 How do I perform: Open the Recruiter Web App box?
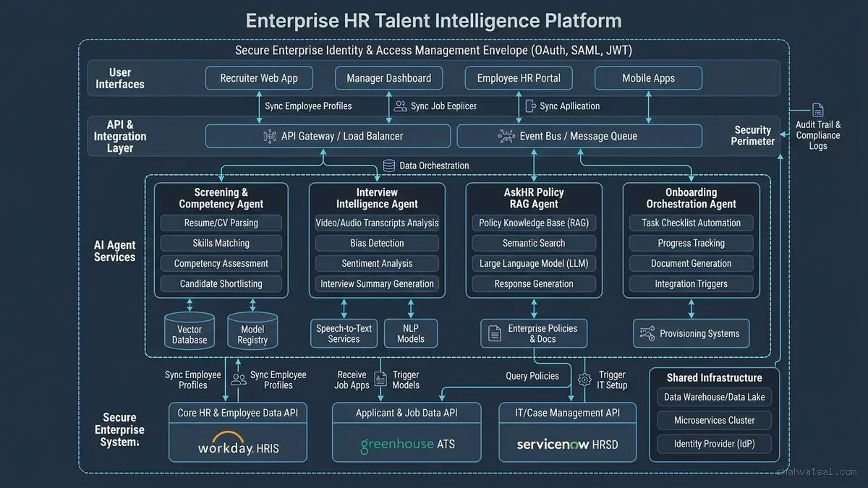pyautogui.click(x=259, y=78)
